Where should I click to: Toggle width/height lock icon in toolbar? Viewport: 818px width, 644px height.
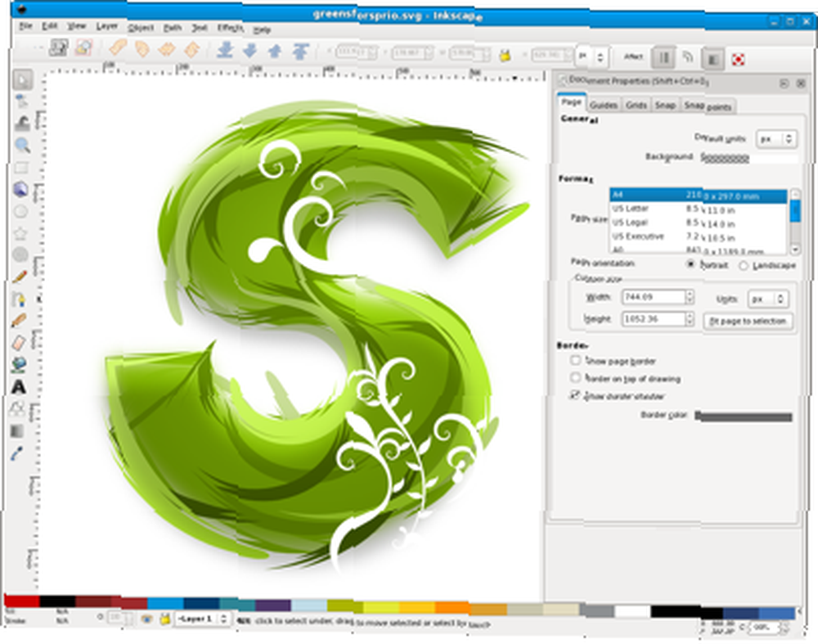pyautogui.click(x=505, y=55)
